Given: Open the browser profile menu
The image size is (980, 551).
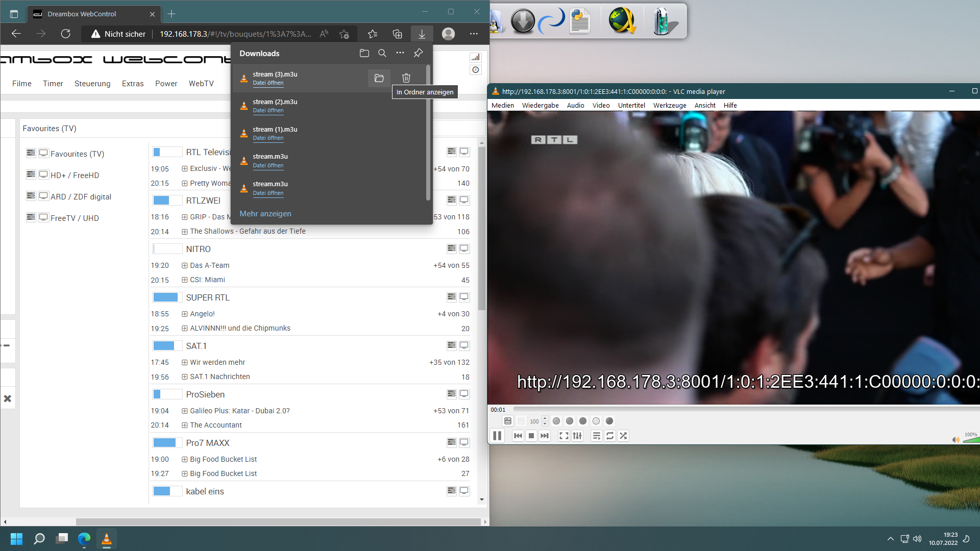Looking at the screenshot, I should click(x=448, y=34).
